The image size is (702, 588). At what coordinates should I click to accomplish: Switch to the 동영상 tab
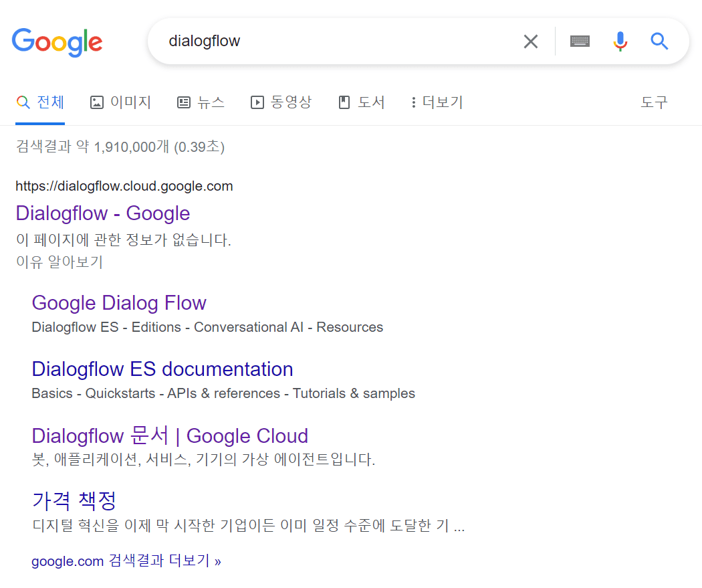tap(281, 102)
